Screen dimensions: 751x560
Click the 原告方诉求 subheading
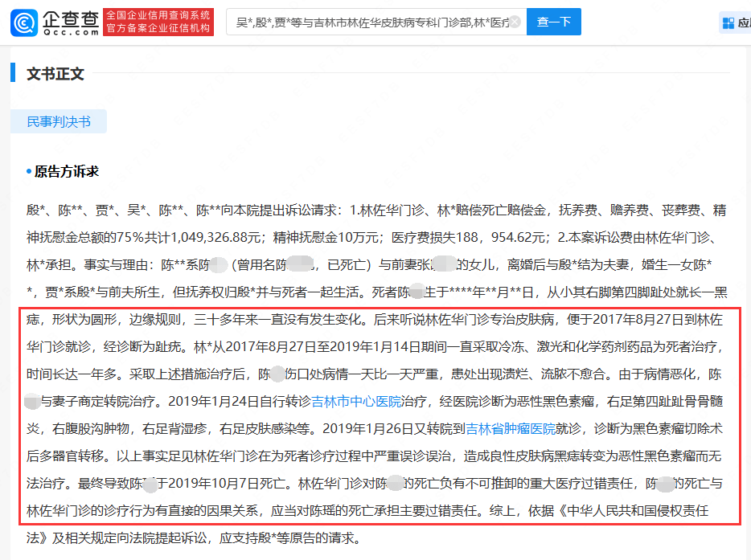click(x=66, y=171)
